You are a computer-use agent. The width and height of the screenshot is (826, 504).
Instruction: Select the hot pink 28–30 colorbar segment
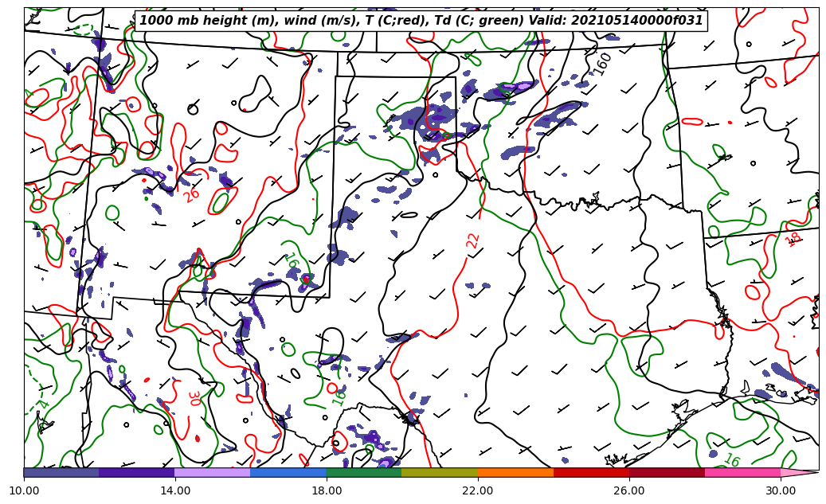coord(742,472)
